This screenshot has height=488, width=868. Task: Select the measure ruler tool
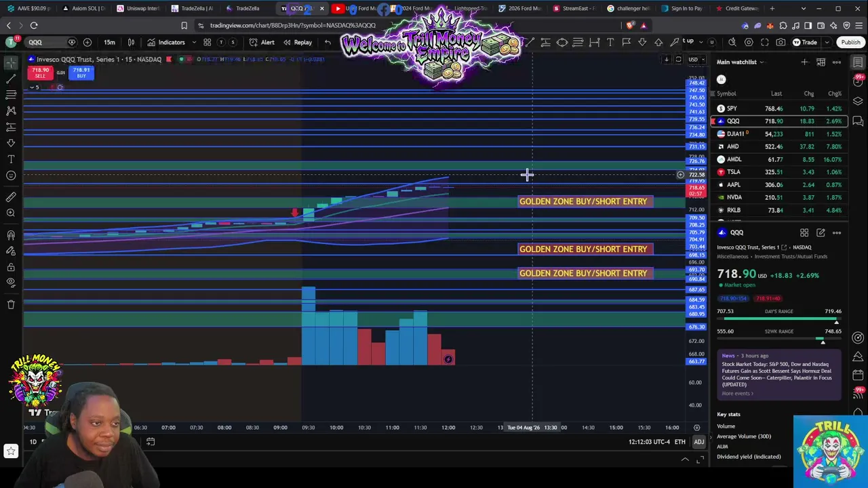point(11,197)
